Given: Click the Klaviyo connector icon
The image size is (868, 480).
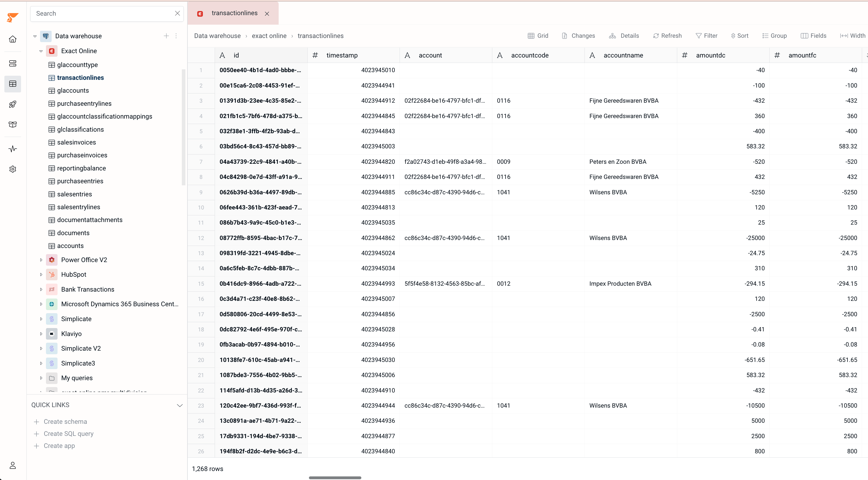Looking at the screenshot, I should [52, 334].
